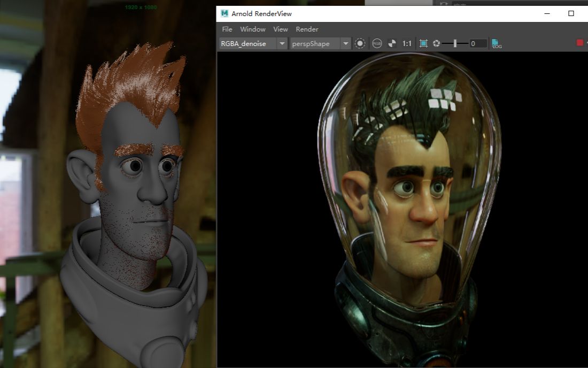This screenshot has height=368, width=588.
Task: Set zoom to 1:1 real size
Action: coord(407,43)
